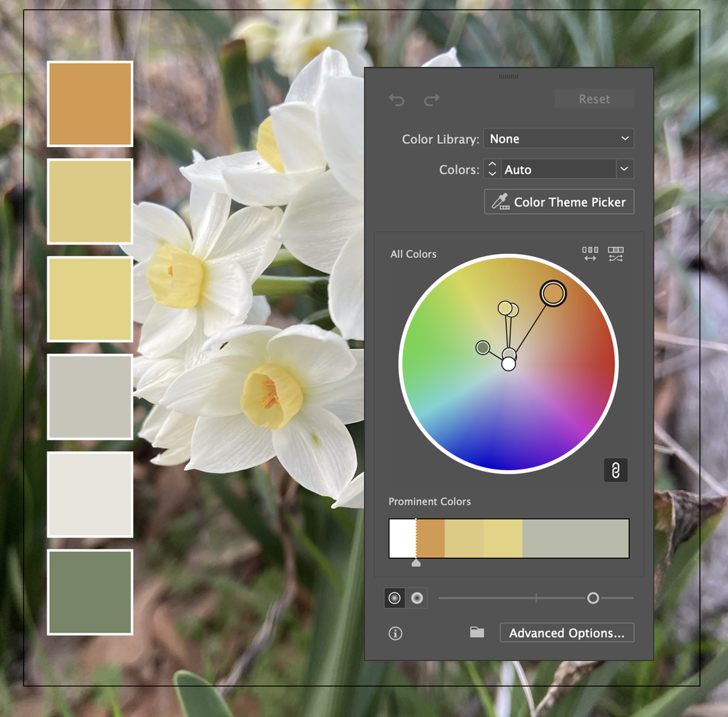The width and height of the screenshot is (728, 717).
Task: Open Advanced Options dialog
Action: coord(566,633)
